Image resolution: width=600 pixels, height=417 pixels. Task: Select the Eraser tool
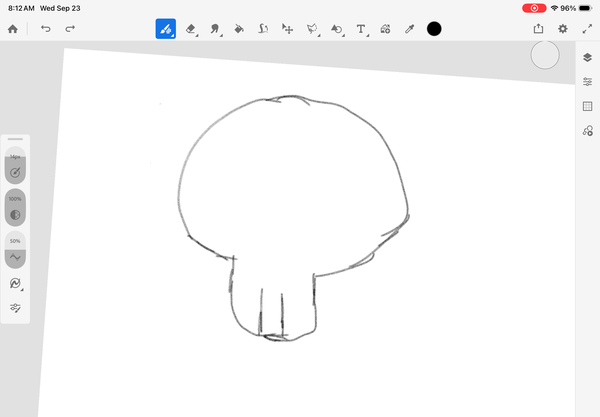point(191,29)
